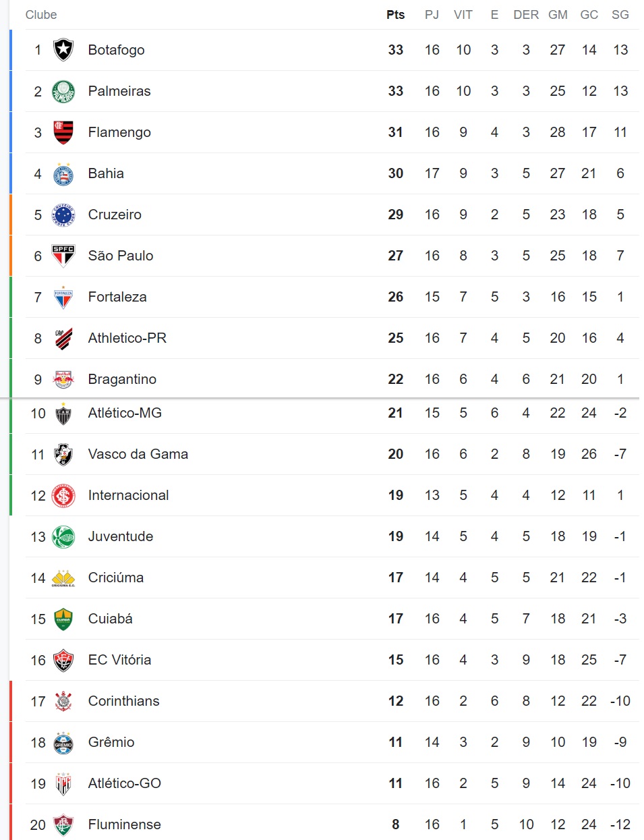Click the Fluminense crest icon
644x840 pixels.
click(x=63, y=824)
